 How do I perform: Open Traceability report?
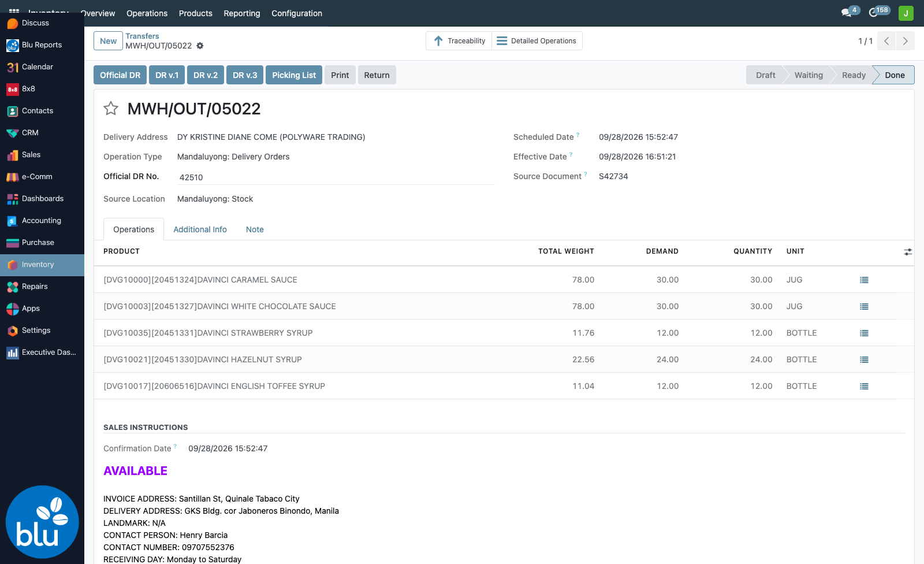[459, 41]
